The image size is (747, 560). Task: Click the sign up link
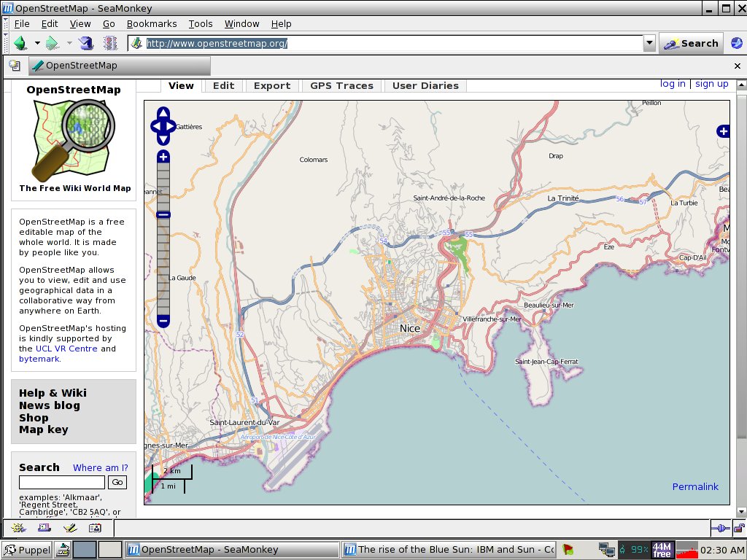(x=712, y=84)
